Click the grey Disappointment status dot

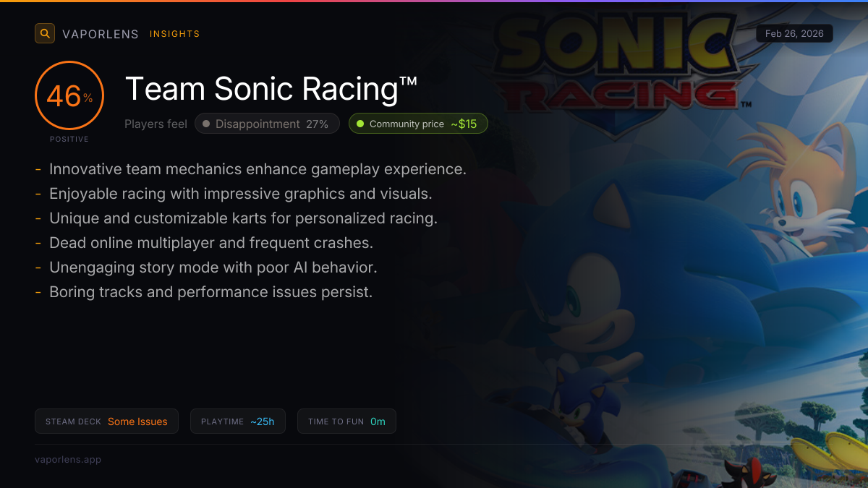pyautogui.click(x=206, y=124)
